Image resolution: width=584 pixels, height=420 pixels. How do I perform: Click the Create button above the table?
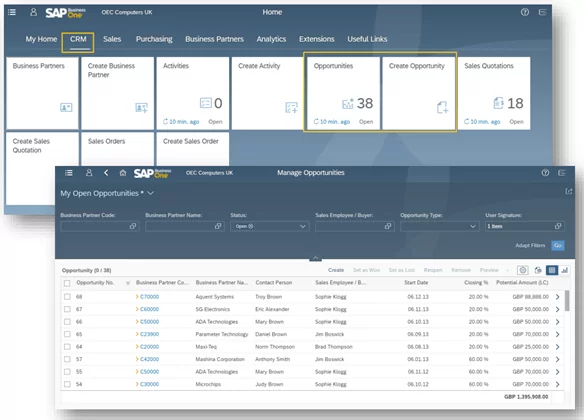(336, 270)
